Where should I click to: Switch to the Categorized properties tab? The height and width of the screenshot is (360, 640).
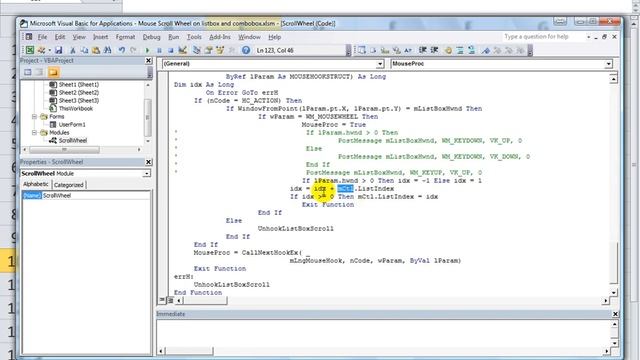tap(69, 185)
